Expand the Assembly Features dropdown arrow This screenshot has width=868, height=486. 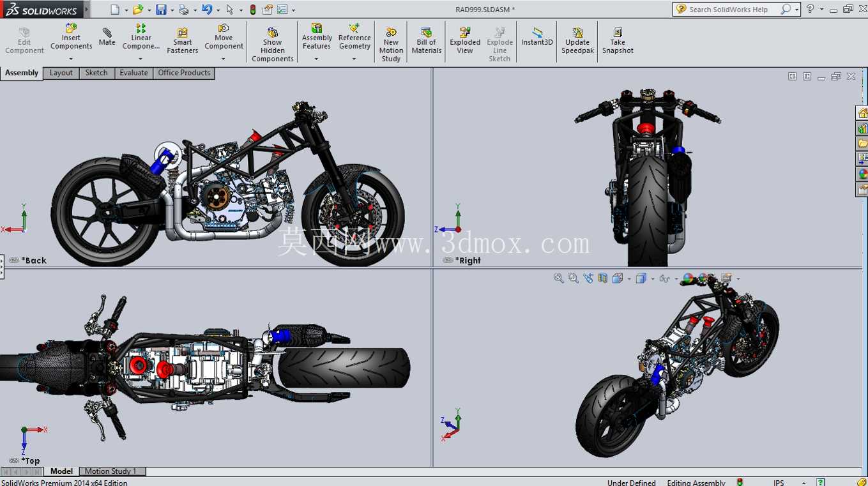pyautogui.click(x=317, y=59)
